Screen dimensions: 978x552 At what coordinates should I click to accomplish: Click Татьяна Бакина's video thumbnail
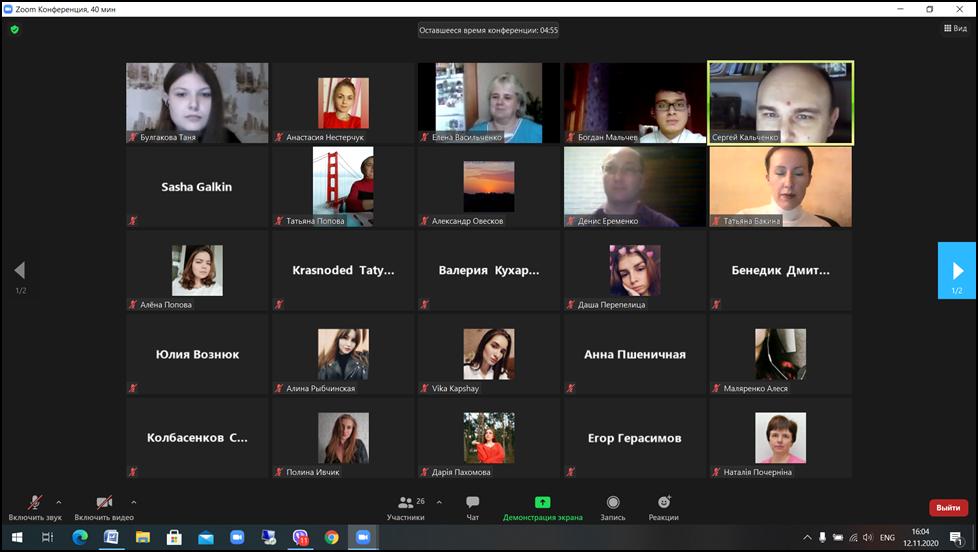pos(780,186)
